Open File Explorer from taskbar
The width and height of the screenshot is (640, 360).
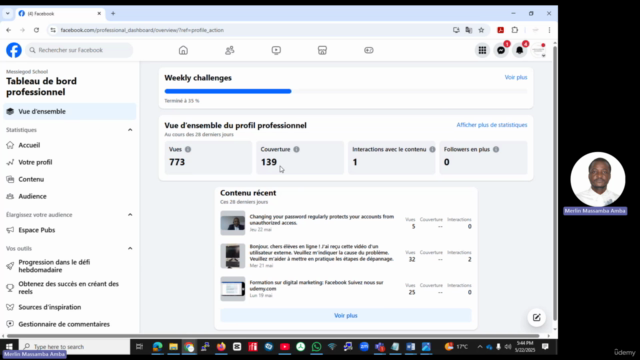[x=173, y=347]
